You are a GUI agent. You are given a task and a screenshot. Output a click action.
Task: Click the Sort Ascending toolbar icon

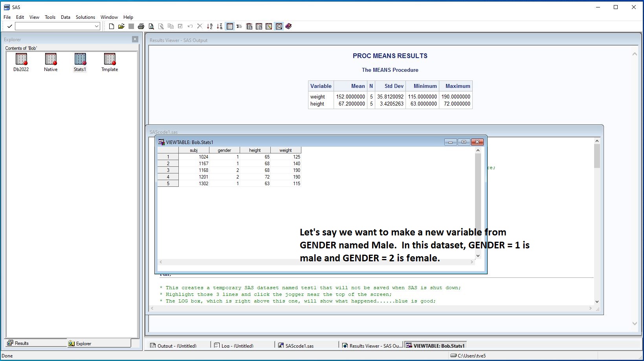click(210, 26)
